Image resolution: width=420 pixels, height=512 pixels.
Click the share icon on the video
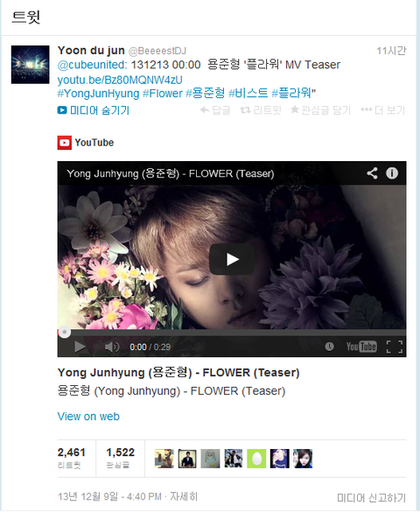point(372,173)
